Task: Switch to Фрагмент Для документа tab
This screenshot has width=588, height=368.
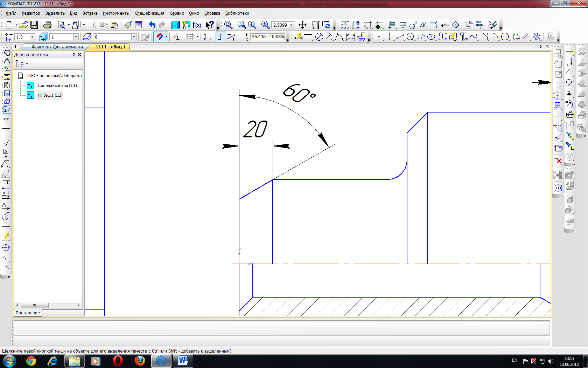Action: pyautogui.click(x=57, y=47)
